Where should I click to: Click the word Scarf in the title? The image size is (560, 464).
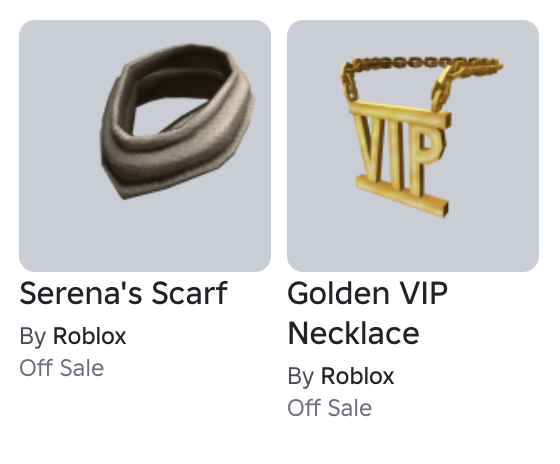point(189,293)
